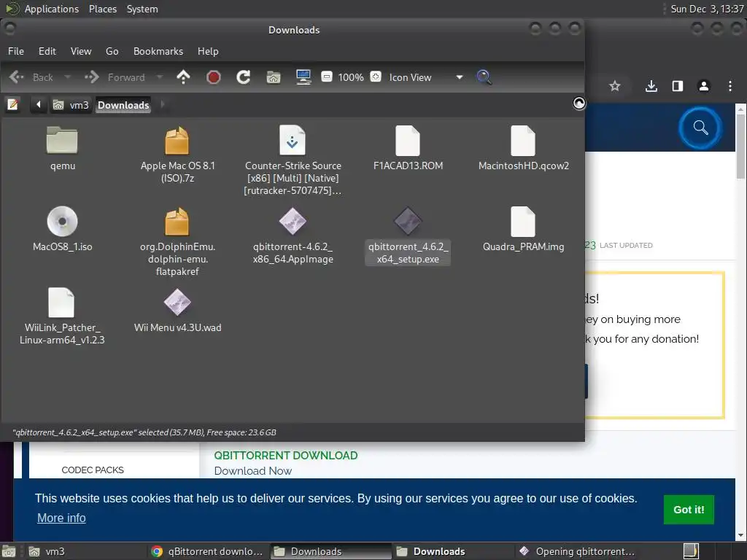Screen dimensions: 747x560
Task: Switch to the qBittorrent download Chrome taskbar entry
Action: pos(206,551)
